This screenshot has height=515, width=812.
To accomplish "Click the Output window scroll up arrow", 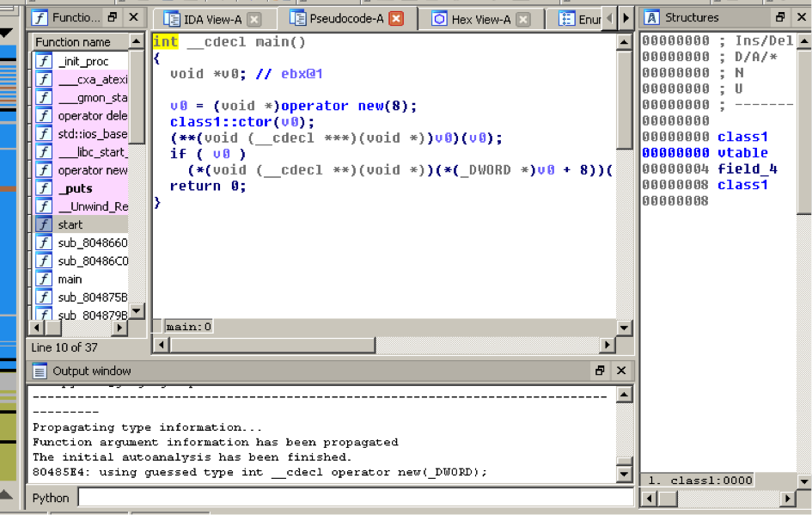I will tap(624, 395).
